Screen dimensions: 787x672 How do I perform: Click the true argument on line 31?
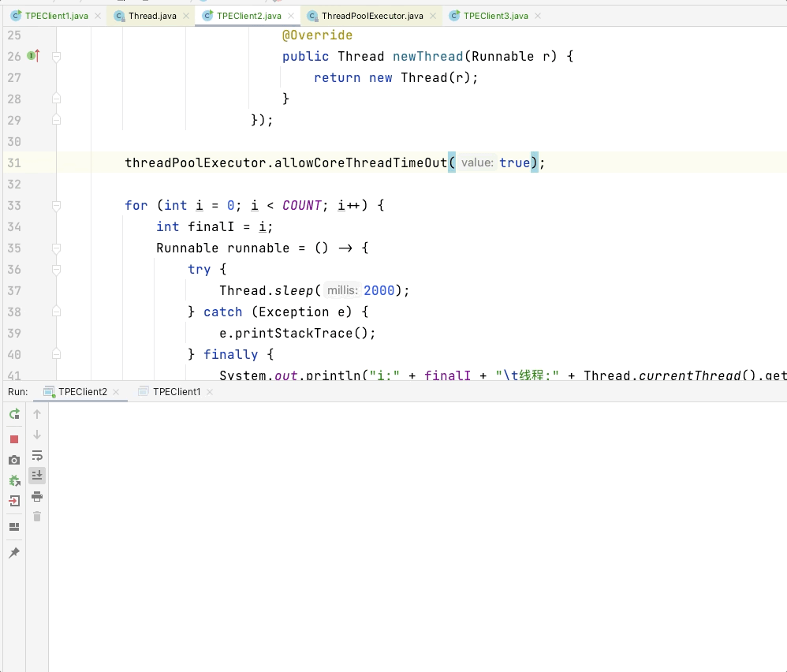[x=514, y=163]
